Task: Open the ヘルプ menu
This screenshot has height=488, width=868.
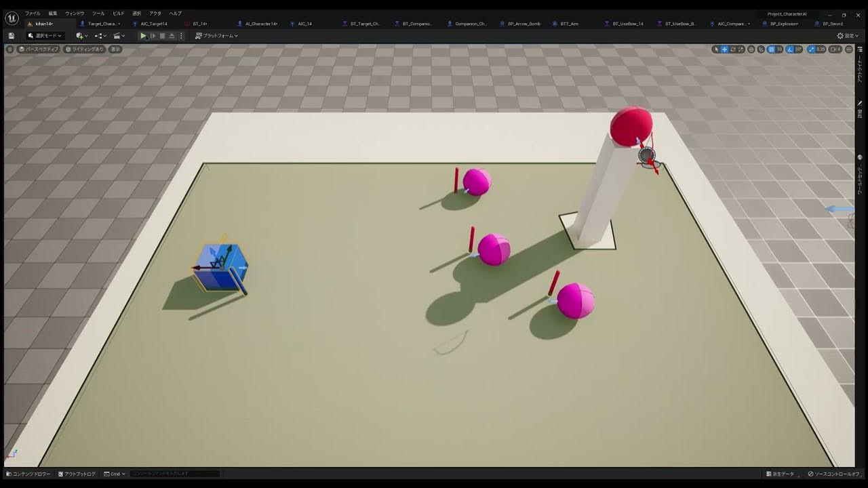Action: click(175, 14)
